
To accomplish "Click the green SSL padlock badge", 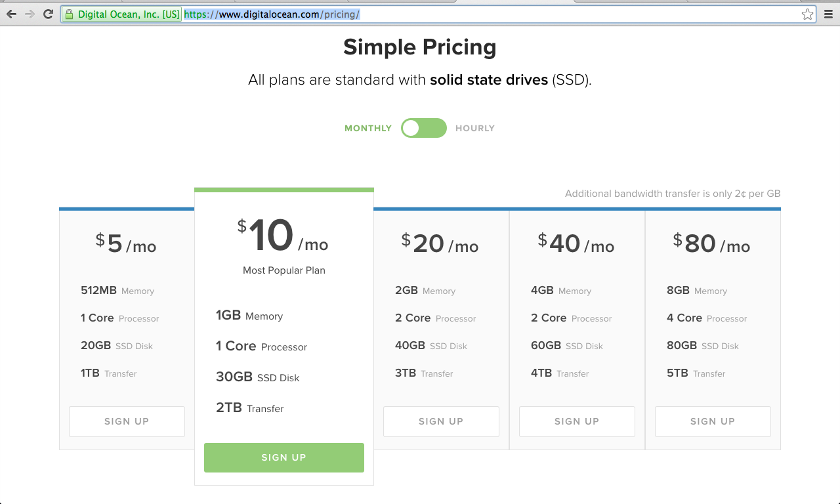I will 121,14.
